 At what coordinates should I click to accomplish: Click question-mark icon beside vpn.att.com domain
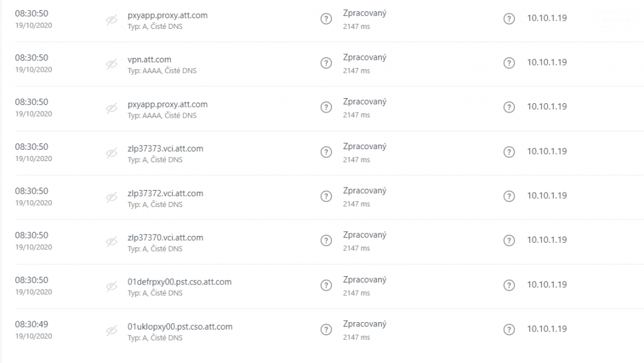[326, 63]
